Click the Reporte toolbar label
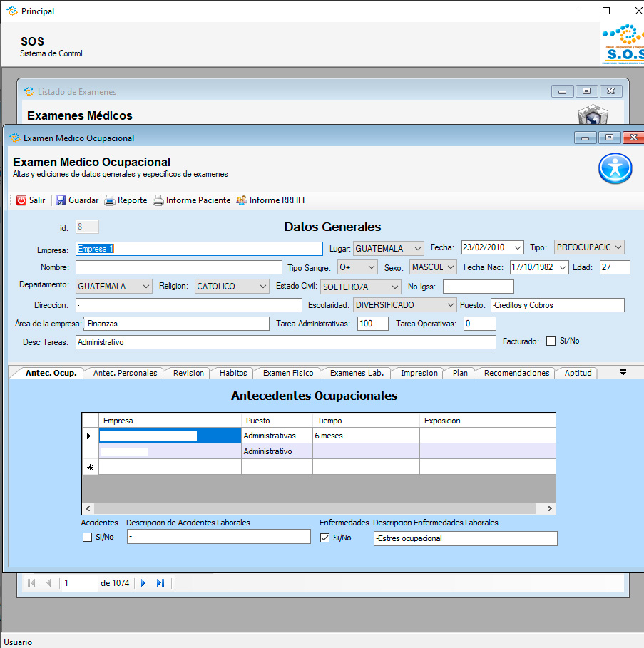 click(132, 200)
